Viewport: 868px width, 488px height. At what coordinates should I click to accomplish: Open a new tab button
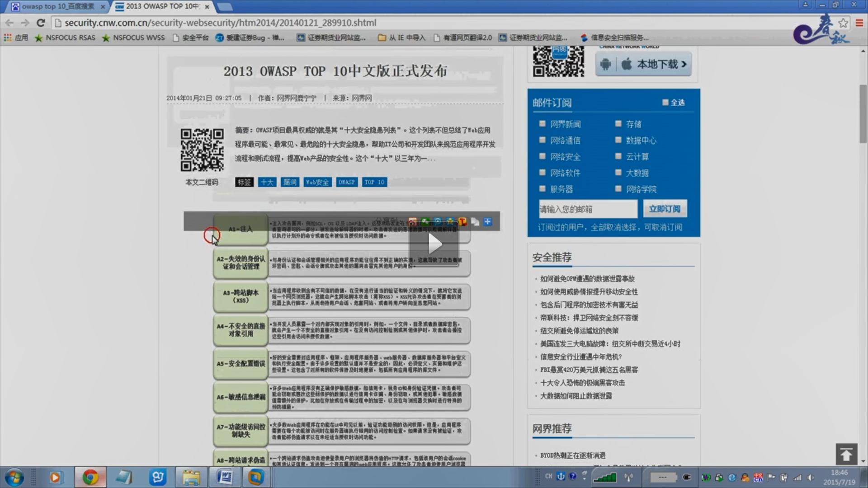coord(225,7)
